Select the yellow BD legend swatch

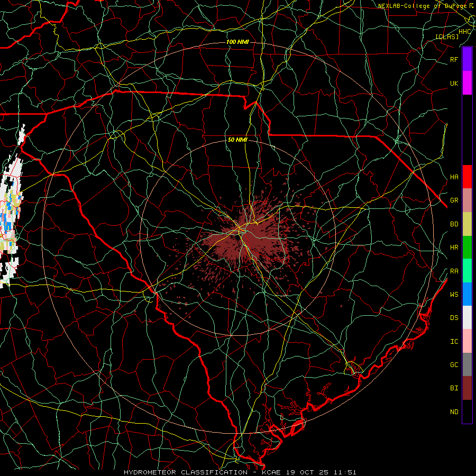pos(467,224)
